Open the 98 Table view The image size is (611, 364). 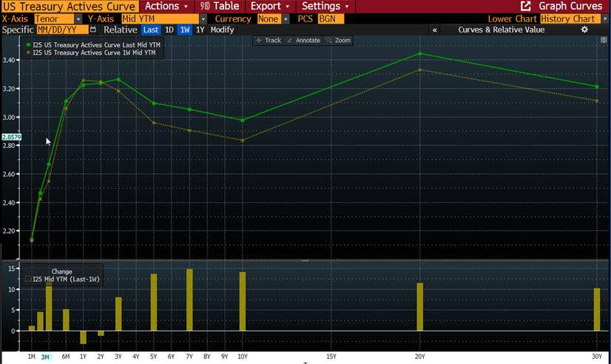click(x=220, y=6)
